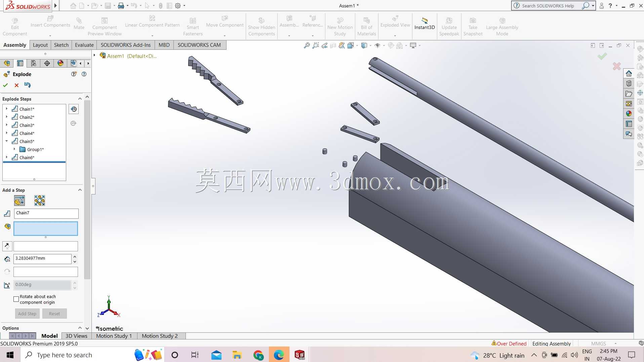Image resolution: width=644 pixels, height=362 pixels.
Task: Collapse the Explode Steps section chevron
Action: pos(80,99)
